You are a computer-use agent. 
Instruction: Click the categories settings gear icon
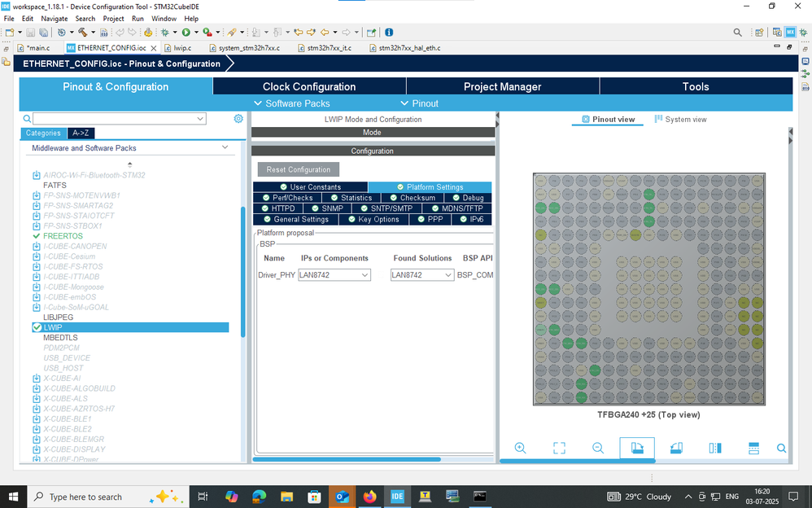238,118
